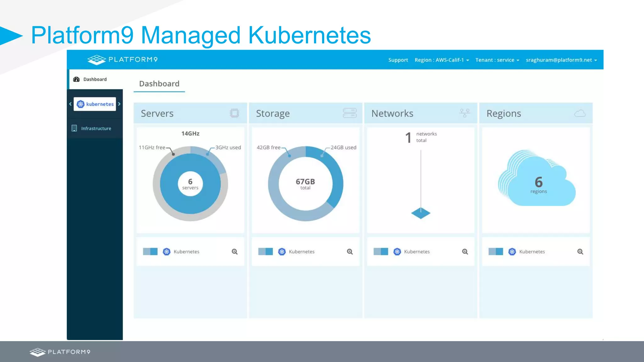The width and height of the screenshot is (644, 362).
Task: Click the right arrow beside kubernetes selector
Action: click(x=119, y=104)
